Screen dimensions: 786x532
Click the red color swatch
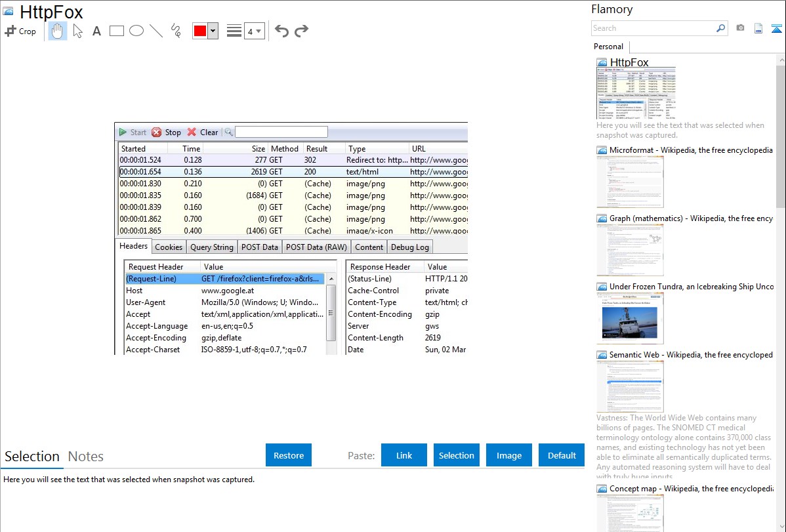coord(200,31)
